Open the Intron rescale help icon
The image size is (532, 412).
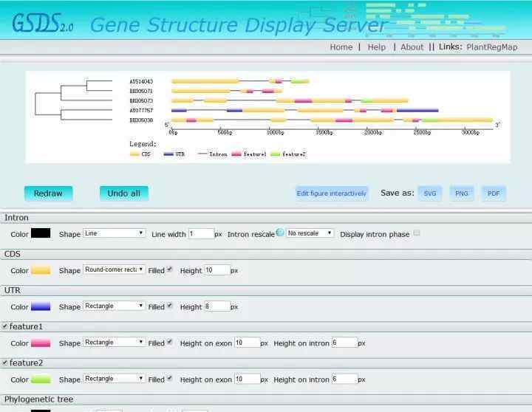[x=280, y=233]
